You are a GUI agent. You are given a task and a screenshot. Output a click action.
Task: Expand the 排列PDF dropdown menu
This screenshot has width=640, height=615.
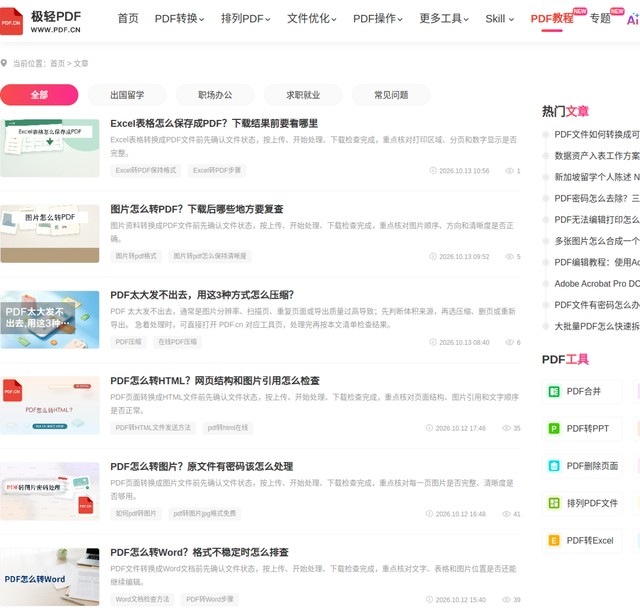[246, 19]
